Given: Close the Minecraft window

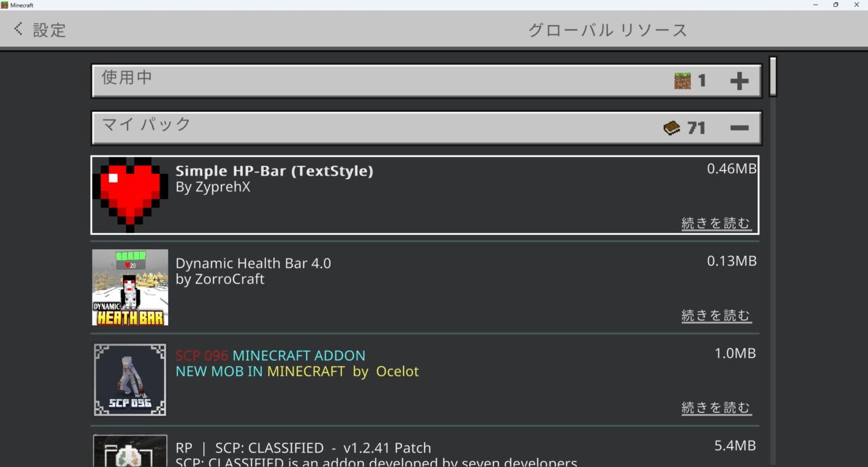Looking at the screenshot, I should click(856, 5).
